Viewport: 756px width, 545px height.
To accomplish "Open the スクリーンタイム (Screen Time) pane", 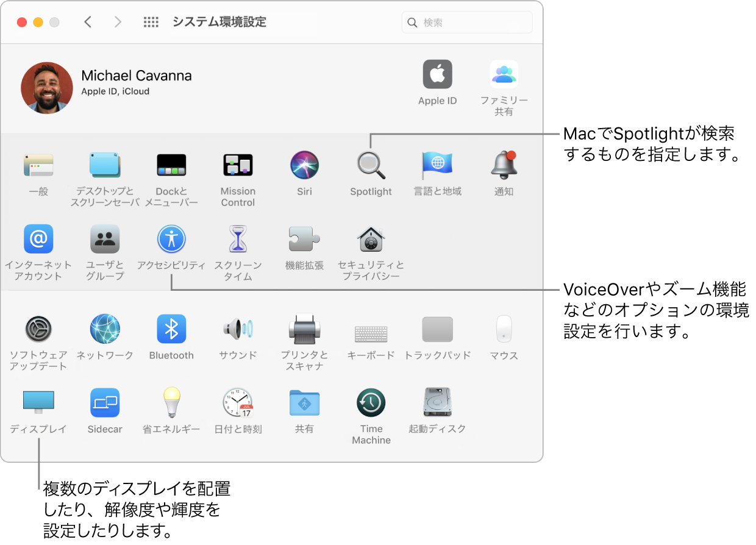I will pos(238,239).
